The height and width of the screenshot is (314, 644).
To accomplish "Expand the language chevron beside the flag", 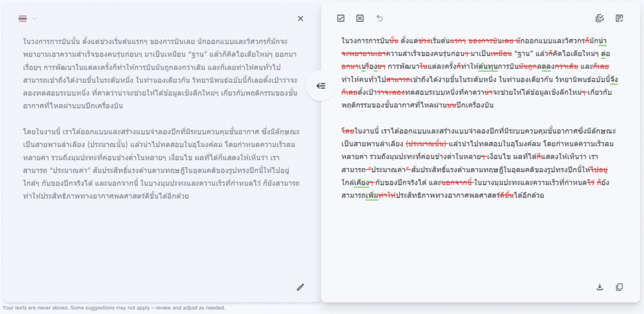I will tap(35, 18).
